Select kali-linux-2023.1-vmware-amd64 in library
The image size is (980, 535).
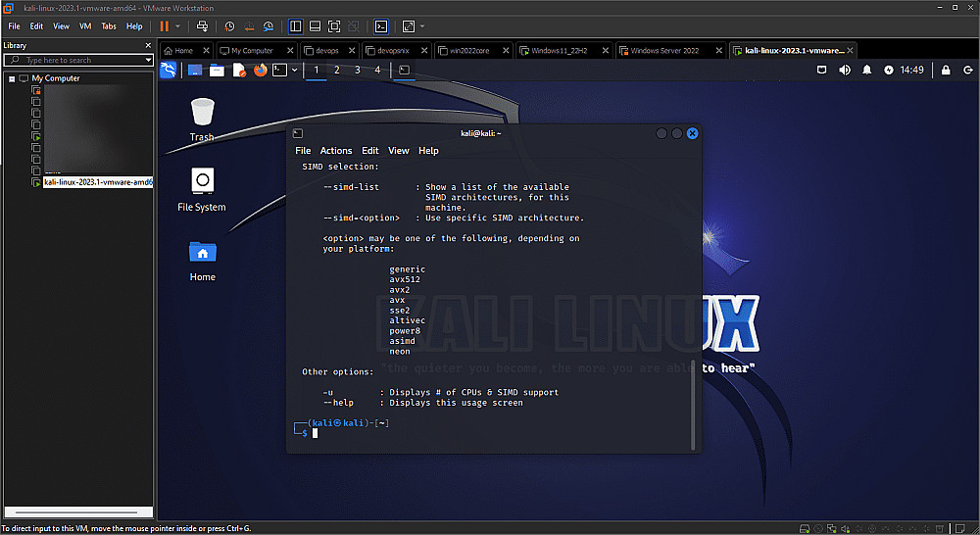[x=97, y=182]
